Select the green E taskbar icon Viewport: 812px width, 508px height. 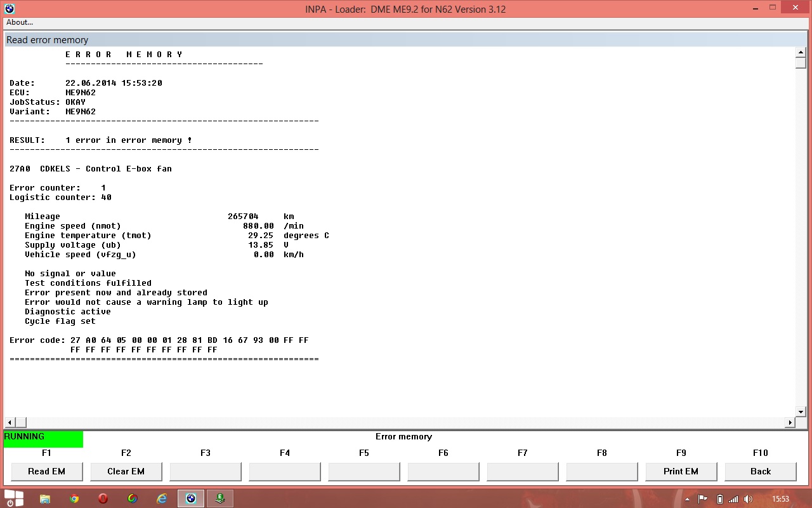pyautogui.click(x=220, y=498)
